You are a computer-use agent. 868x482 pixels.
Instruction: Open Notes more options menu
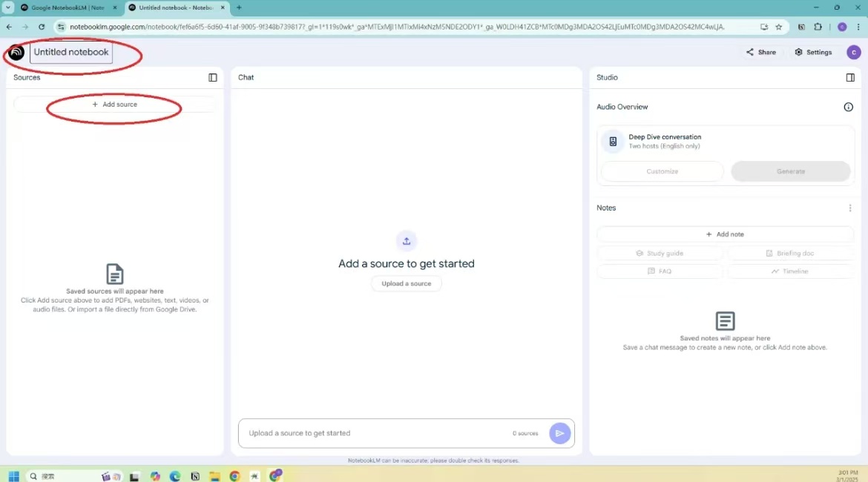[849, 208]
